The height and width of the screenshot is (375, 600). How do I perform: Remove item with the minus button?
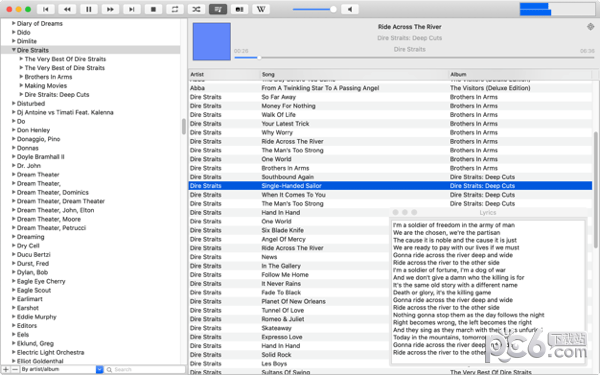(x=15, y=369)
